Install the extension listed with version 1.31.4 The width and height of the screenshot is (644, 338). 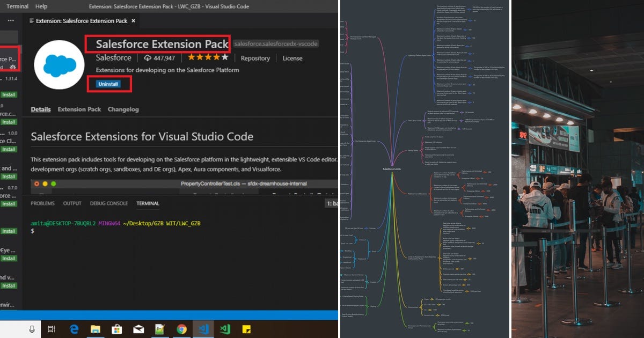click(x=8, y=94)
